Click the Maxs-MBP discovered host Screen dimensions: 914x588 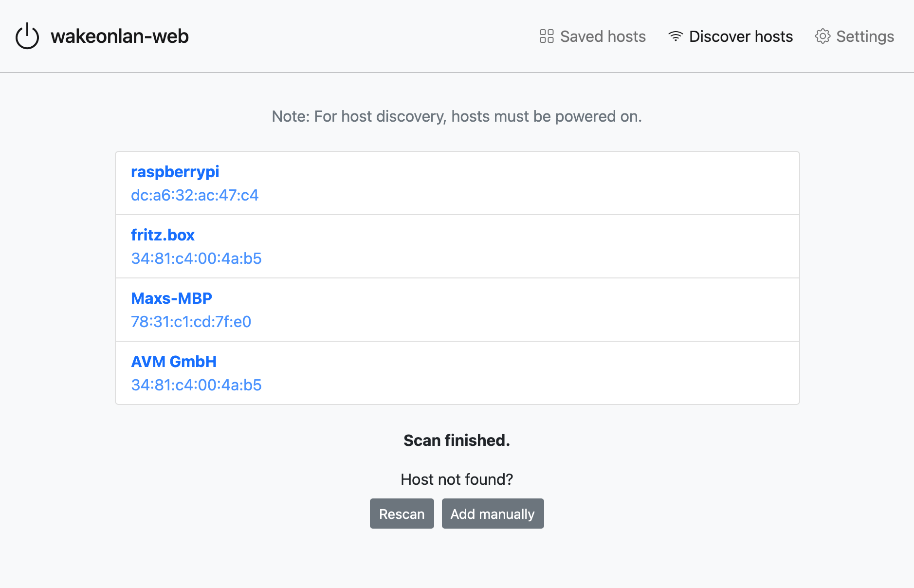coord(171,298)
